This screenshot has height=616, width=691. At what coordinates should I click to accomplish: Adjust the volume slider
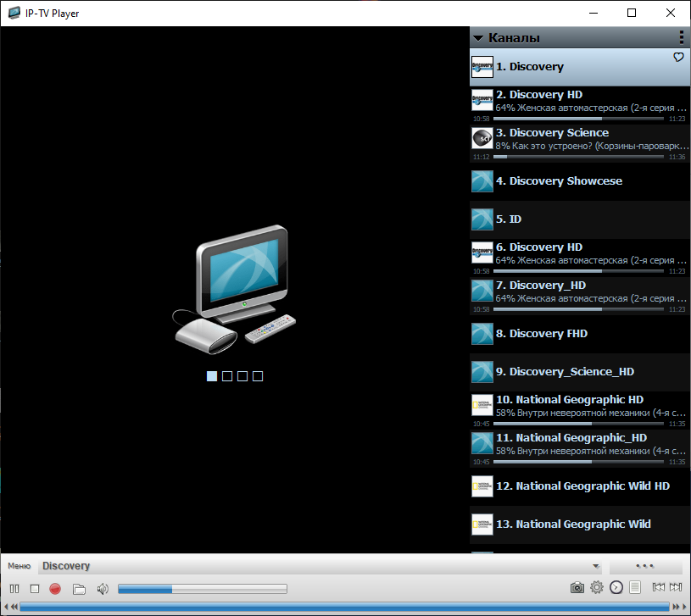point(203,589)
